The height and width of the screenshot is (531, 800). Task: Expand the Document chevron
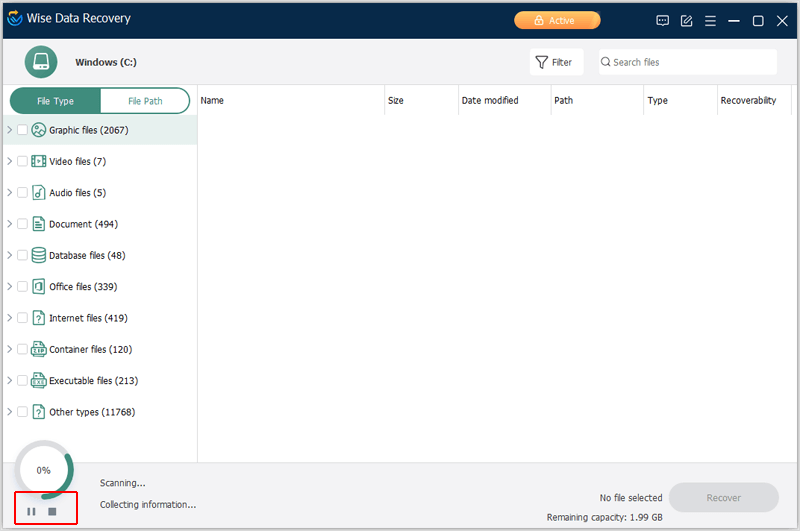9,224
